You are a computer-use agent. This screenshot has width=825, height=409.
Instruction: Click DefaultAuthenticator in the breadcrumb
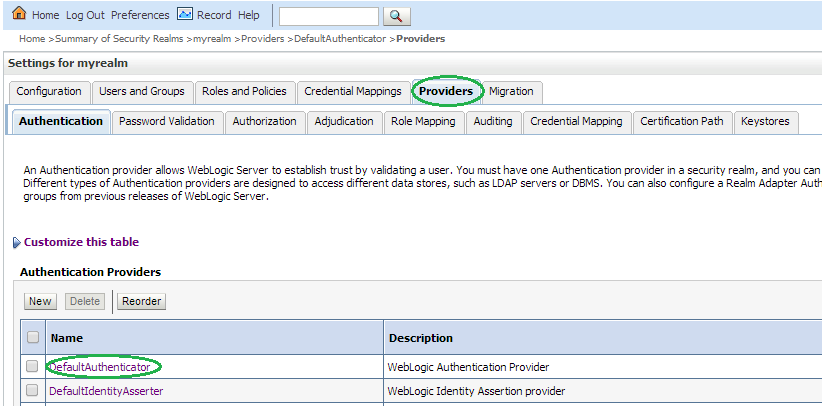(x=340, y=39)
